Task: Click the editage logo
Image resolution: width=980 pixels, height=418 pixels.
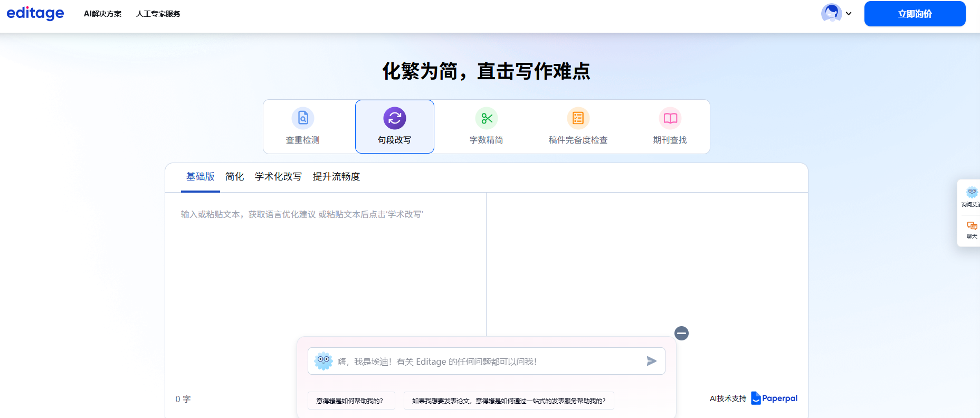Action: tap(35, 13)
